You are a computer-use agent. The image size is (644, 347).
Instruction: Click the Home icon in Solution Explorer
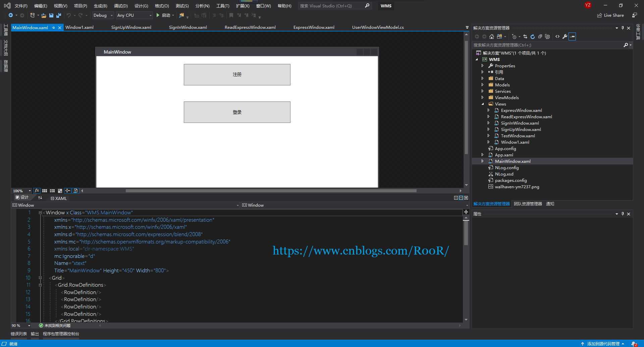tap(492, 37)
